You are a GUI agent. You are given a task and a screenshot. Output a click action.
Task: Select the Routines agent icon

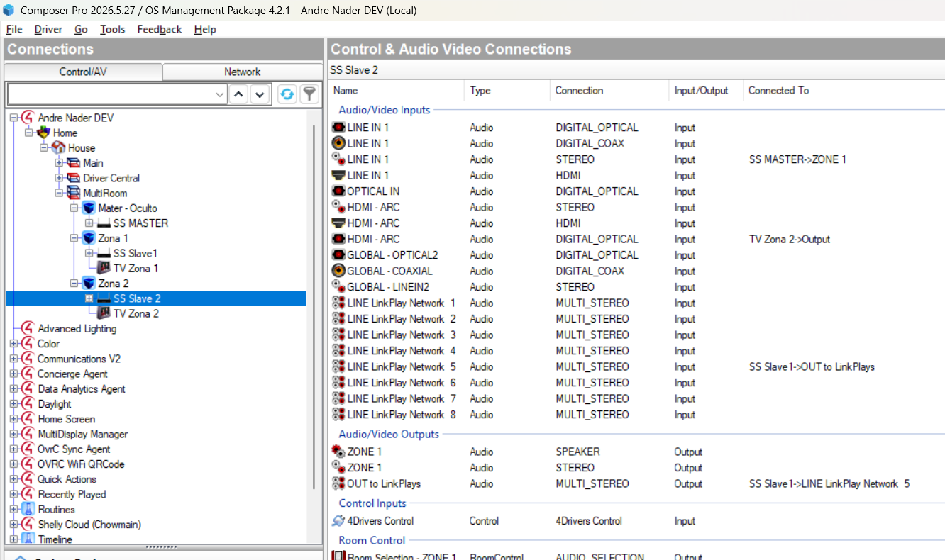(28, 510)
